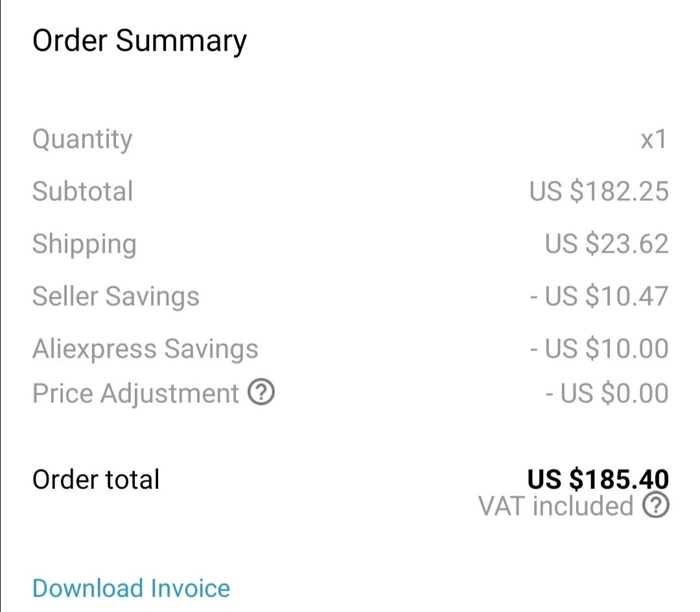700x612 pixels.
Task: Select the US $0.00 price adjustment amount
Action: tap(607, 393)
